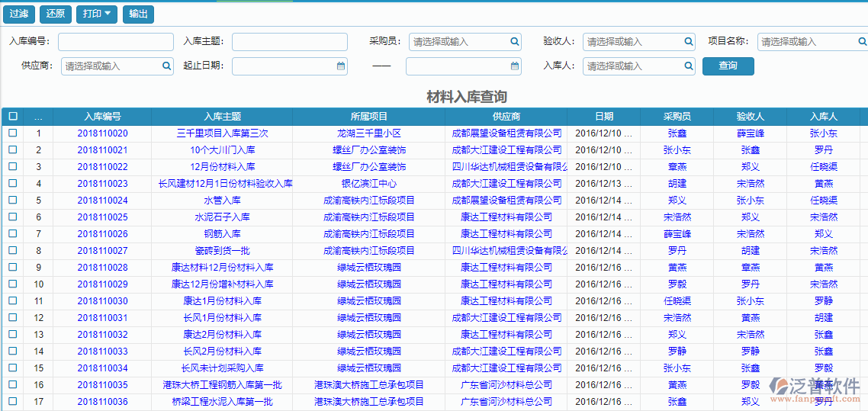Viewport: 868px width, 411px height.
Task: Click the 还原 button
Action: pyautogui.click(x=56, y=14)
